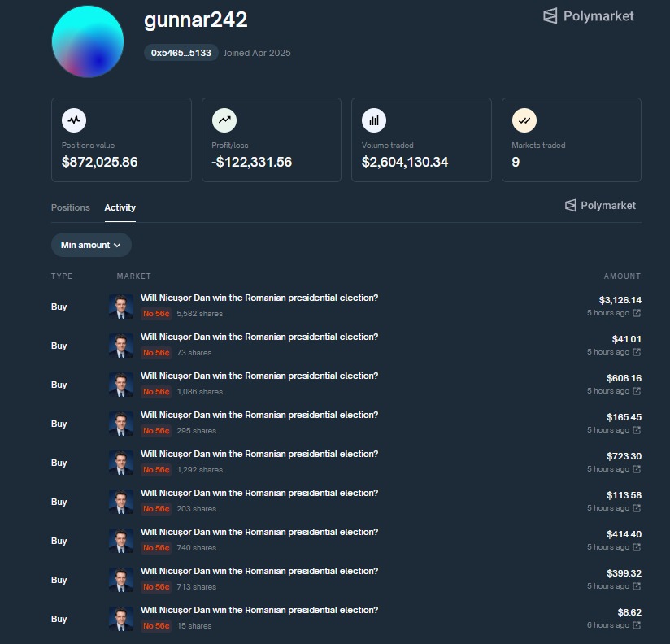Click the Polymarket logo at top right
Viewport: 670px width, 644px height.
(x=589, y=16)
